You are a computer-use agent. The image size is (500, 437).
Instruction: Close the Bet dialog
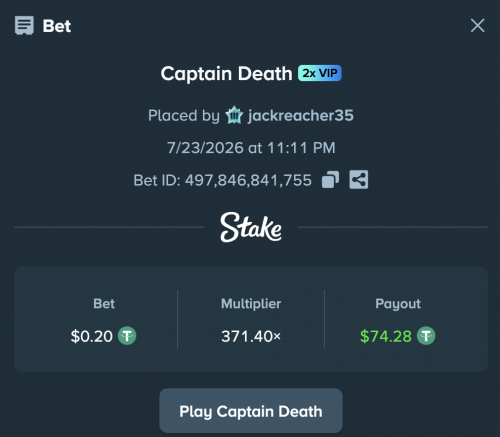pyautogui.click(x=477, y=26)
